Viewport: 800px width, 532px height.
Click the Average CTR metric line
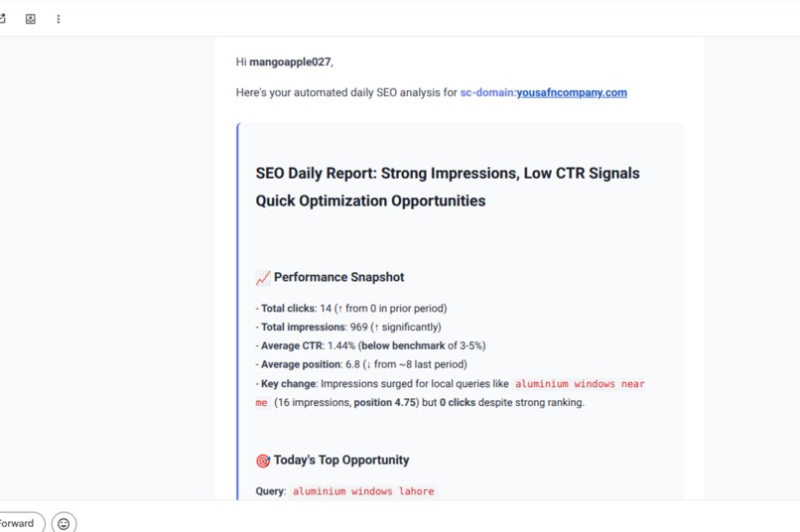pos(370,345)
